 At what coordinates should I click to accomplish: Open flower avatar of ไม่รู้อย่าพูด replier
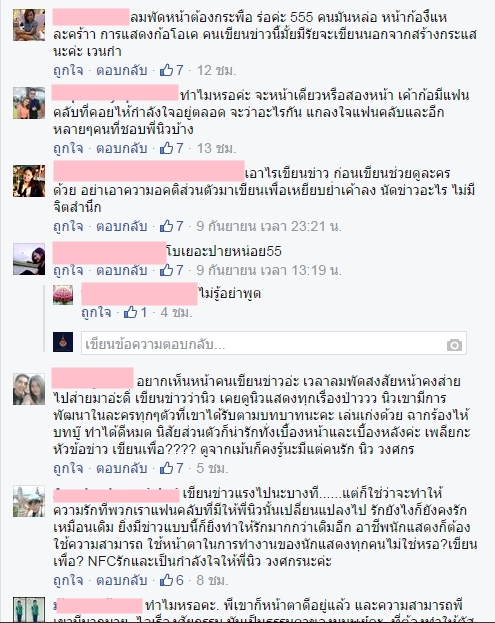pyautogui.click(x=63, y=295)
